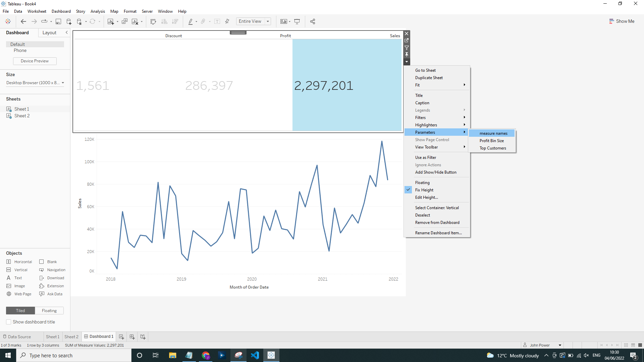
Task: Click the New Story tab icon at bottom
Action: [143, 337]
